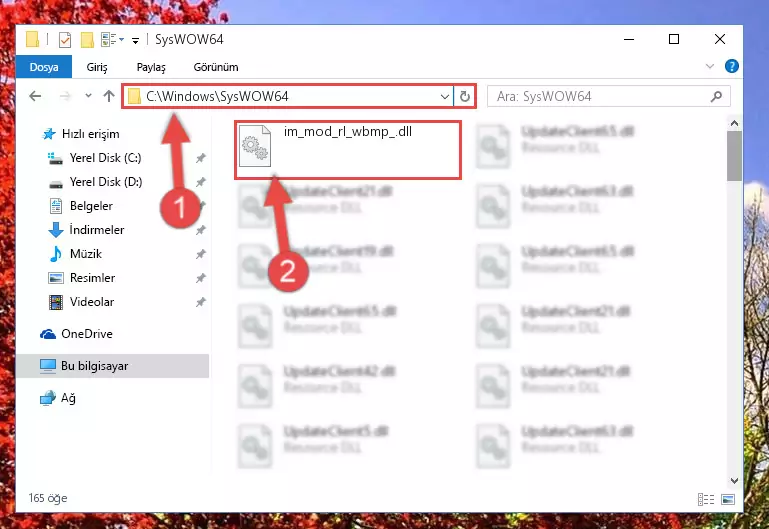Click scrollbar up arrow in file list
The height and width of the screenshot is (529, 769).
(734, 123)
